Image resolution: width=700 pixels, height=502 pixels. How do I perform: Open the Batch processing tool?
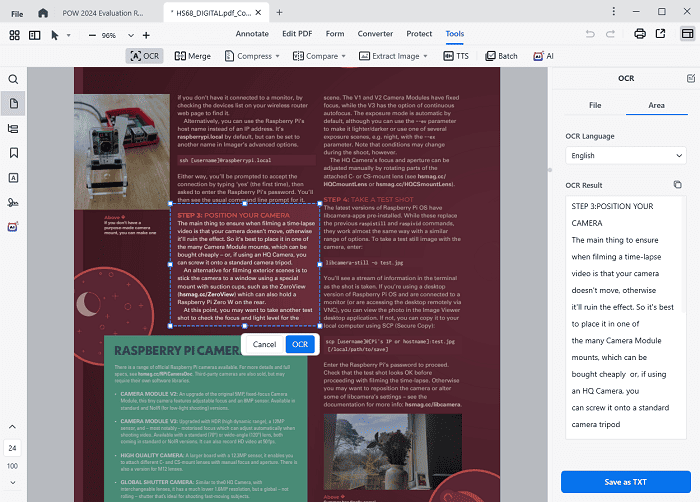(x=502, y=56)
